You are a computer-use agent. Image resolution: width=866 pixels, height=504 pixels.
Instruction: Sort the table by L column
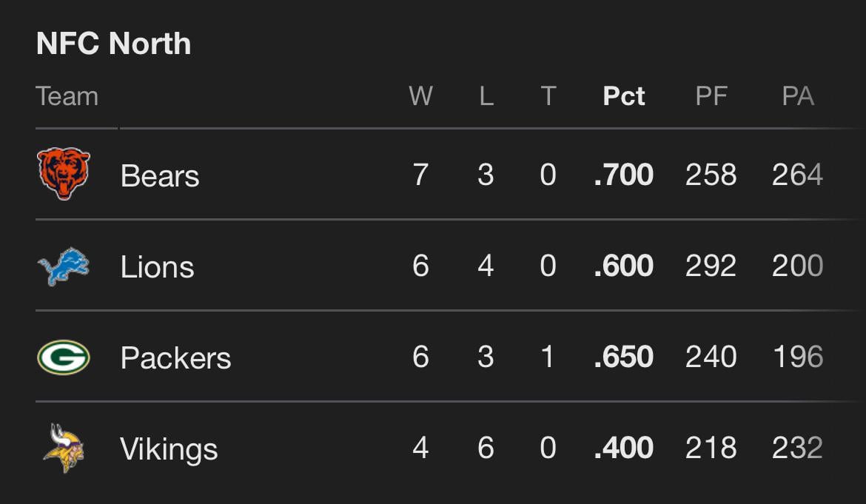pyautogui.click(x=486, y=96)
